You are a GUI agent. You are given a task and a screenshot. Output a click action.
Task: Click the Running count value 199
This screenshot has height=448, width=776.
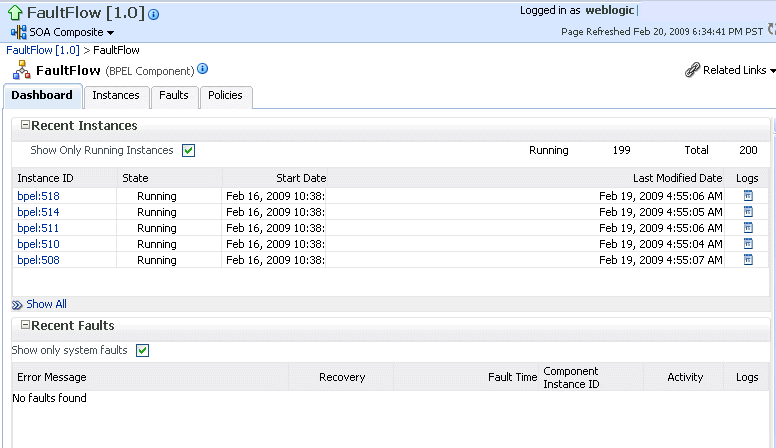pyautogui.click(x=622, y=150)
